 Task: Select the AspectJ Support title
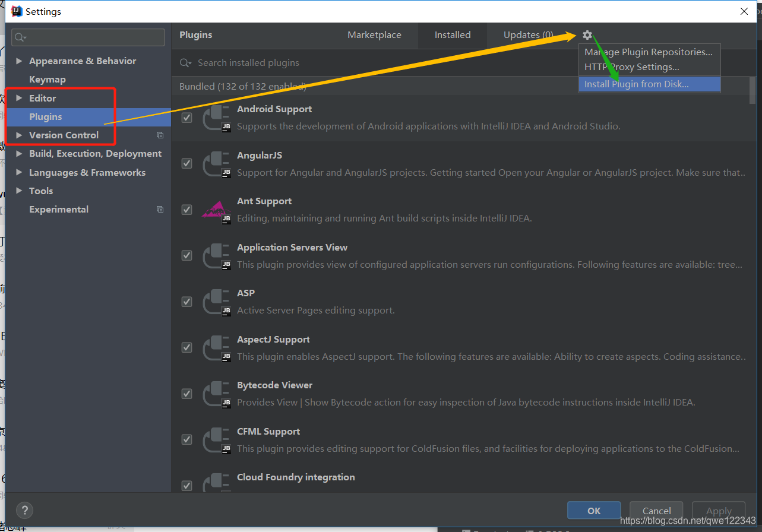coord(273,340)
